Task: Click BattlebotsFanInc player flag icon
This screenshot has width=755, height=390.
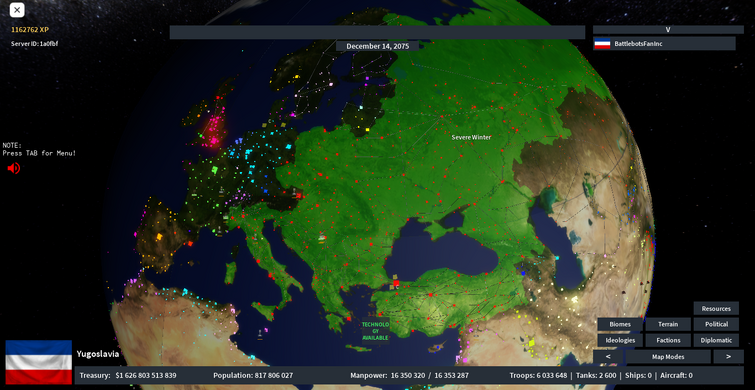Action: click(602, 44)
